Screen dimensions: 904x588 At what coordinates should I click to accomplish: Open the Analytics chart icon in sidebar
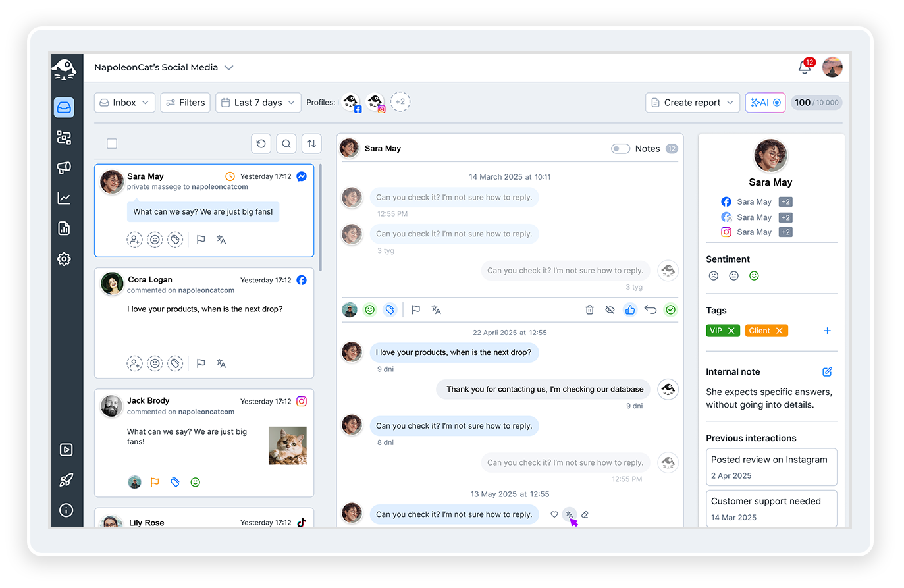click(x=64, y=198)
